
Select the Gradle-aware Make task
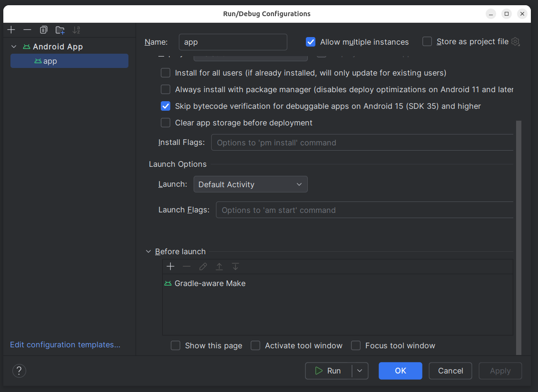point(210,283)
